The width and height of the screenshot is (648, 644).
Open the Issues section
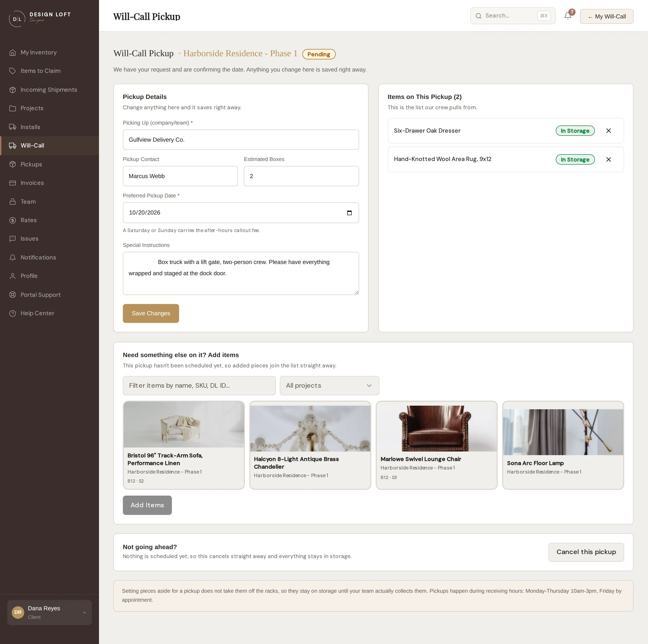(50, 239)
